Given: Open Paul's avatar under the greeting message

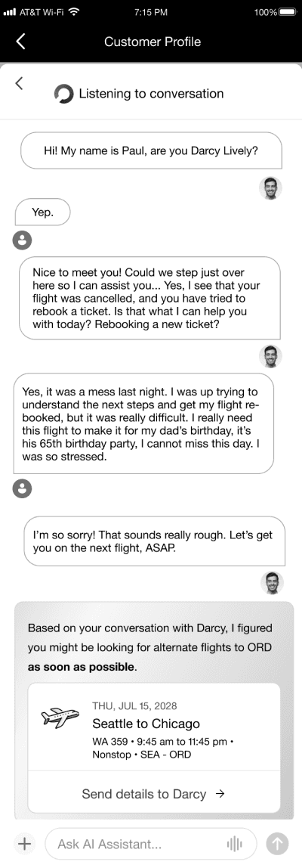Looking at the screenshot, I should tap(270, 189).
